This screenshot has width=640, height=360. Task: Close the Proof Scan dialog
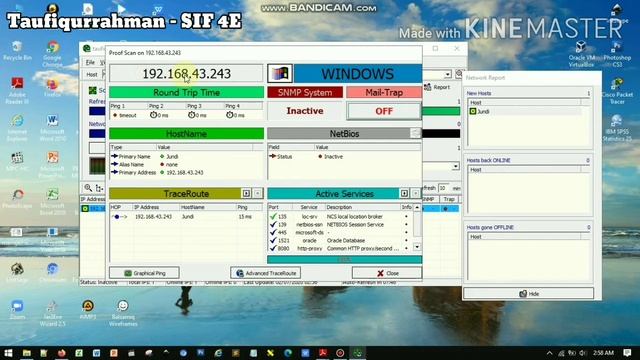coord(387,273)
